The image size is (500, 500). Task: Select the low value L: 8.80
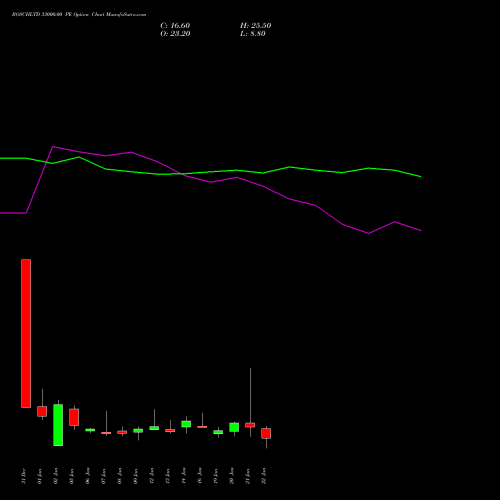point(253,34)
